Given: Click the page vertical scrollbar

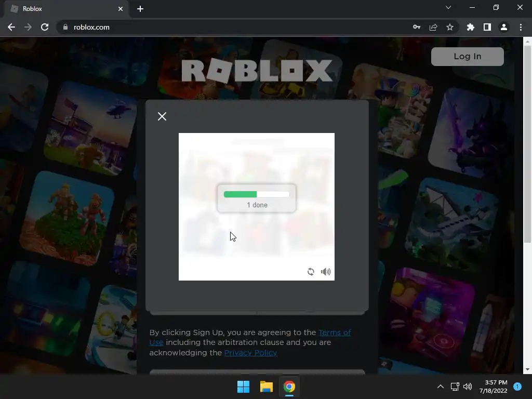Looking at the screenshot, I should 527,144.
